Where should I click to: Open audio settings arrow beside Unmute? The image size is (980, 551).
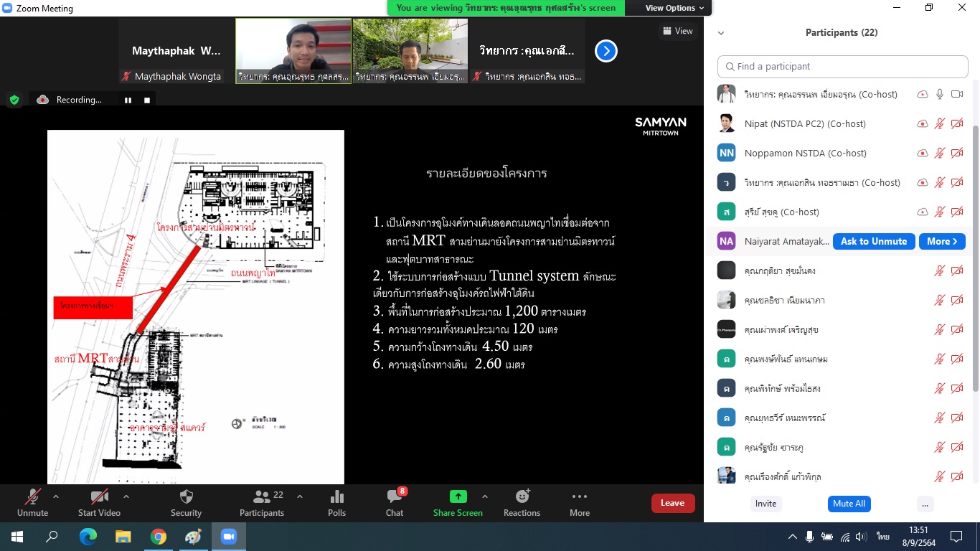pos(56,496)
